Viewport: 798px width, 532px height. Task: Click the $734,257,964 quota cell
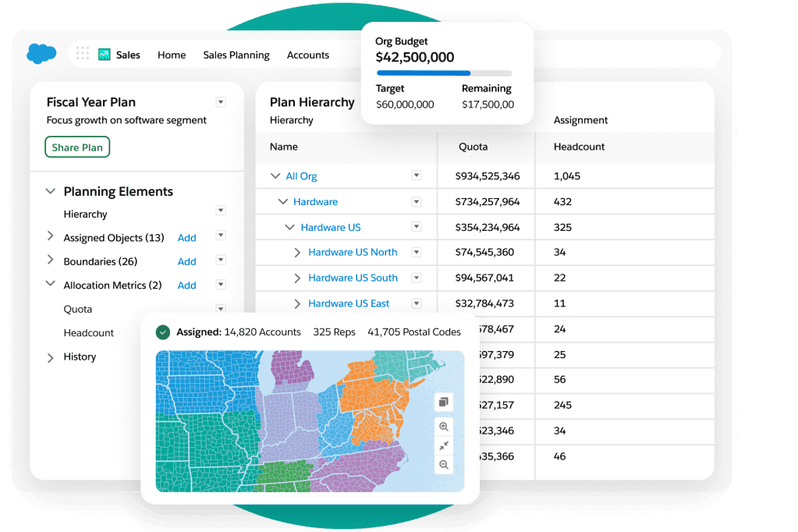(488, 201)
